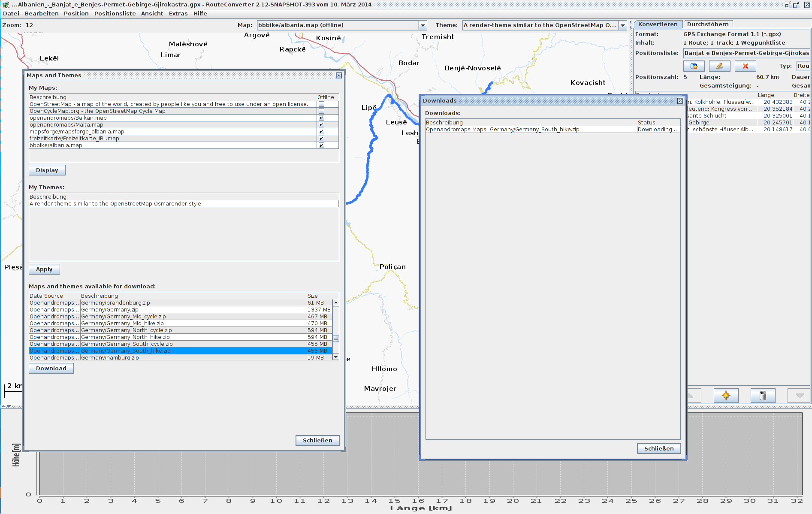Close the Maps and Themes dialog
812x514 pixels.
click(x=339, y=76)
